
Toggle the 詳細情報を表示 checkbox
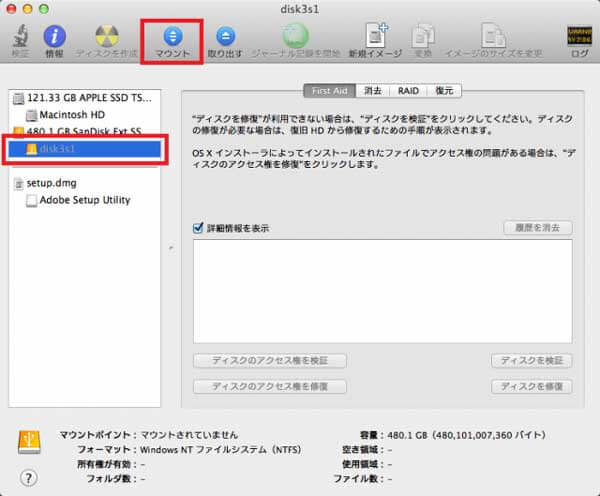[198, 228]
